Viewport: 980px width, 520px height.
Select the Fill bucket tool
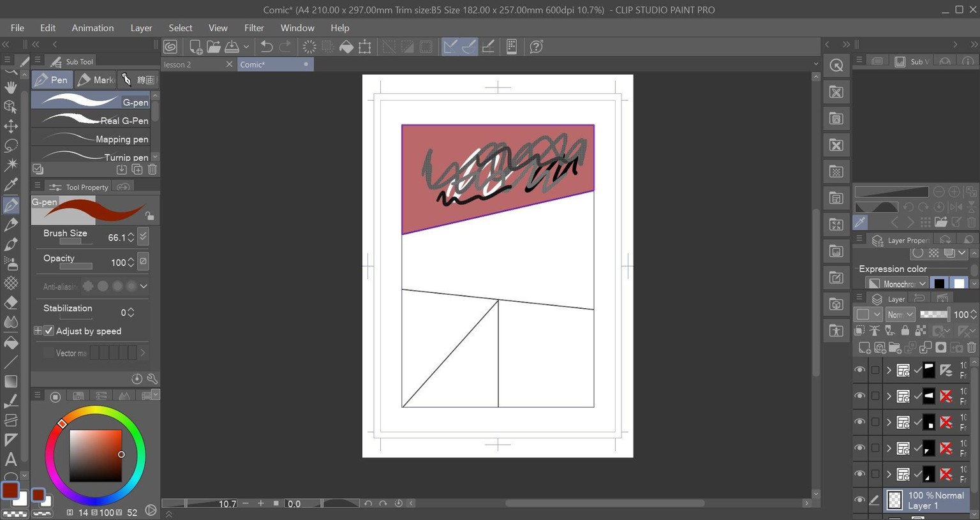(11, 343)
